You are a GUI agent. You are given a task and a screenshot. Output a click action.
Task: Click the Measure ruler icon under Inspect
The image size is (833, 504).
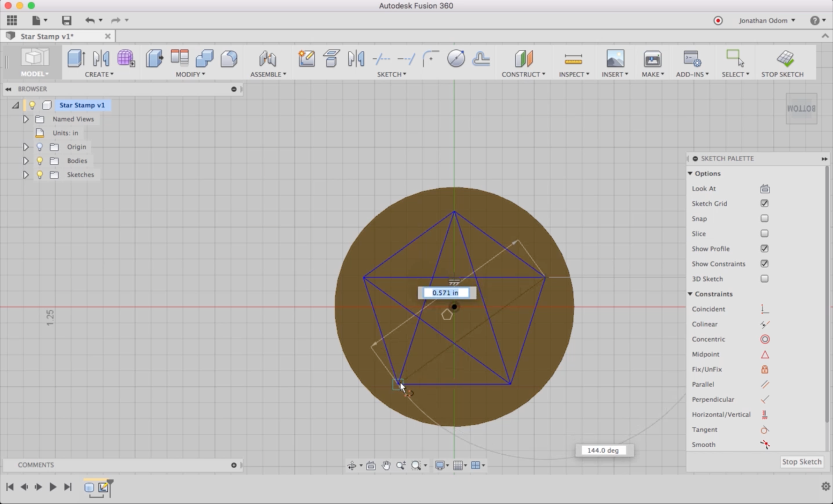(x=573, y=59)
